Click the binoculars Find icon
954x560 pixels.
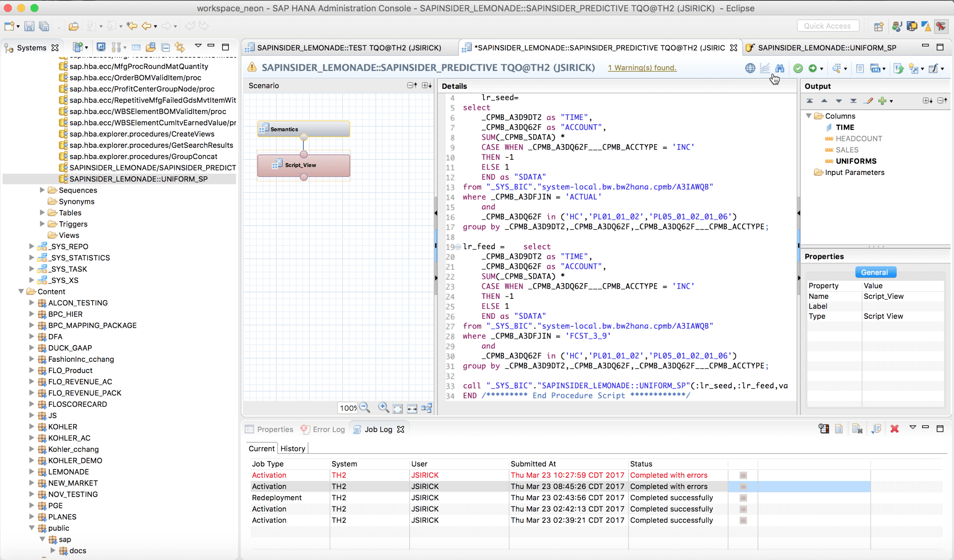pyautogui.click(x=780, y=68)
